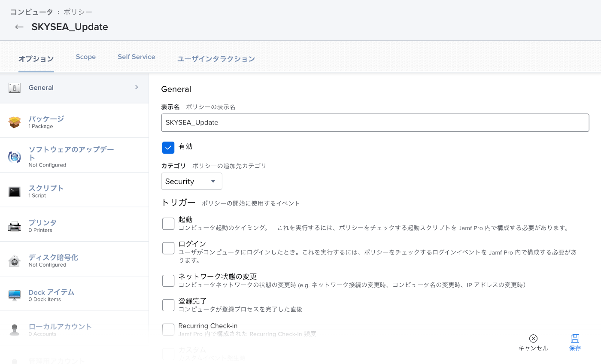Open the オプション tab
Viewport: 601px width, 364px height.
(36, 59)
